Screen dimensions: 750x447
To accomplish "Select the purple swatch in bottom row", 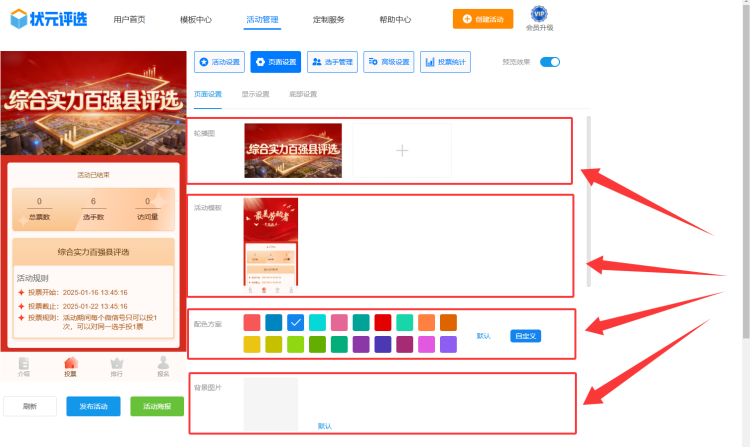I will tap(361, 344).
